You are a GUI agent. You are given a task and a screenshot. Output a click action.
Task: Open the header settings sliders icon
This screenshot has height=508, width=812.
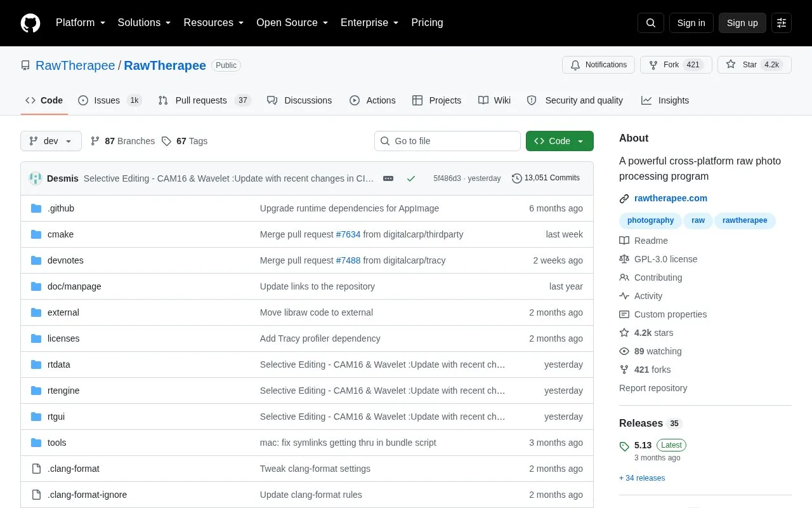[x=782, y=23]
